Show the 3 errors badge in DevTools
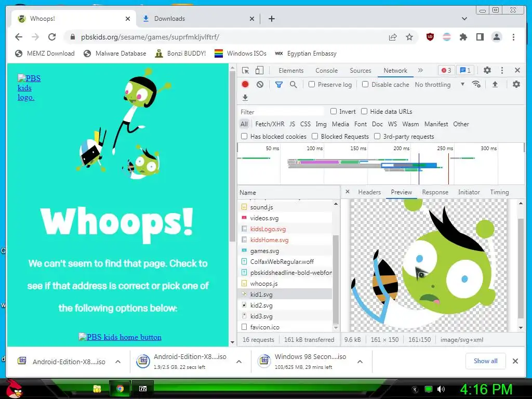 click(x=446, y=70)
